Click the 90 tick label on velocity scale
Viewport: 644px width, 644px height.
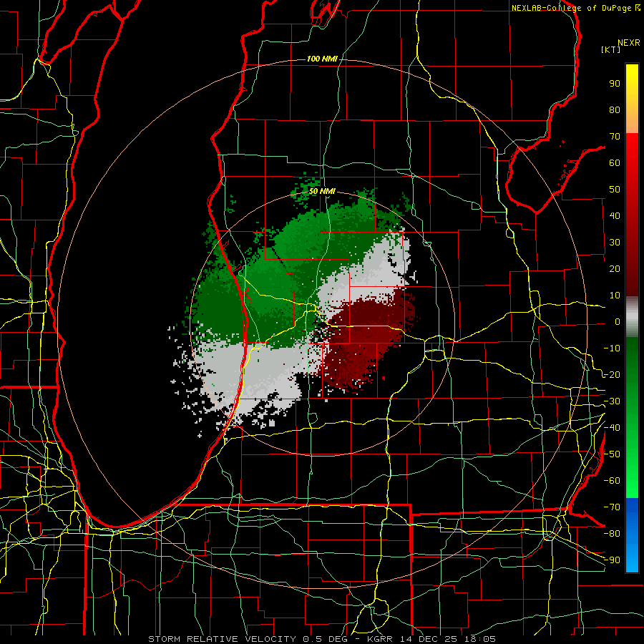[x=615, y=84]
